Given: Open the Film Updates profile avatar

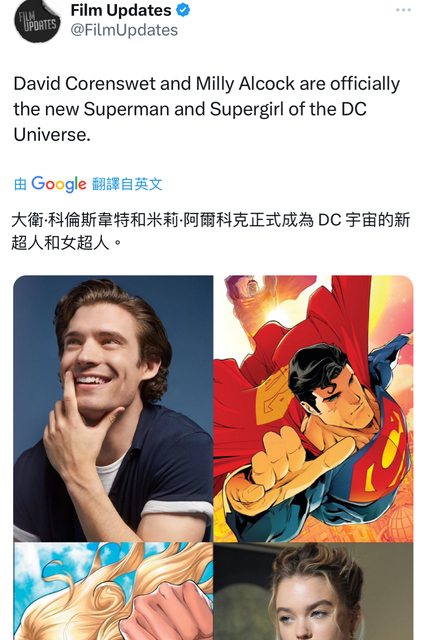Looking at the screenshot, I should [x=37, y=20].
